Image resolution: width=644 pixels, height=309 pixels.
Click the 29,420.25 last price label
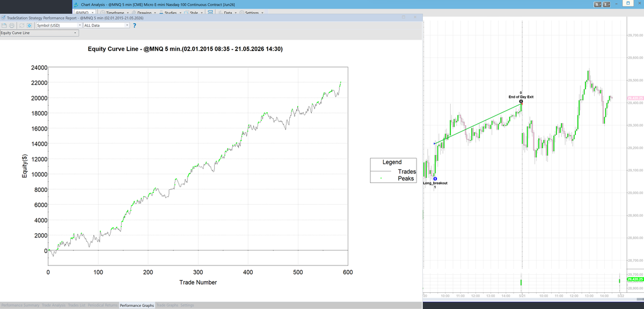pyautogui.click(x=634, y=279)
